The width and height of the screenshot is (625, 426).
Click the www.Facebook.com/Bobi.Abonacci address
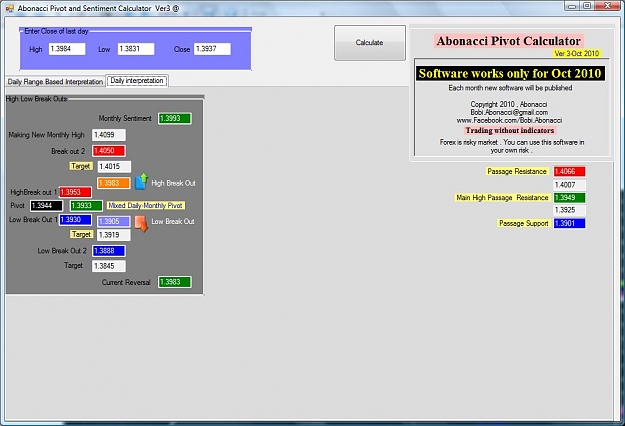point(509,120)
